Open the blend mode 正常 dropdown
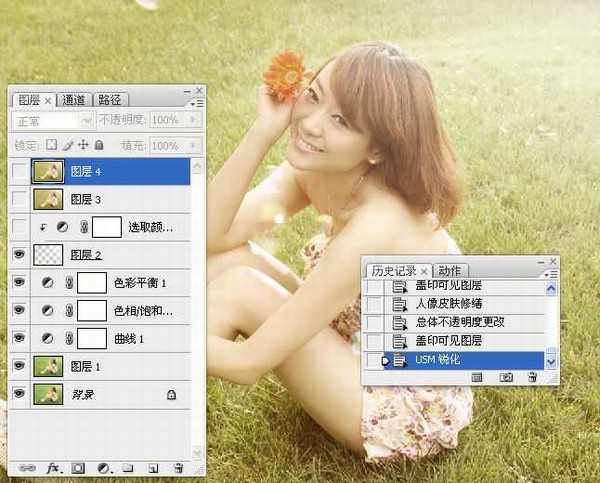The image size is (600, 483). [x=53, y=120]
